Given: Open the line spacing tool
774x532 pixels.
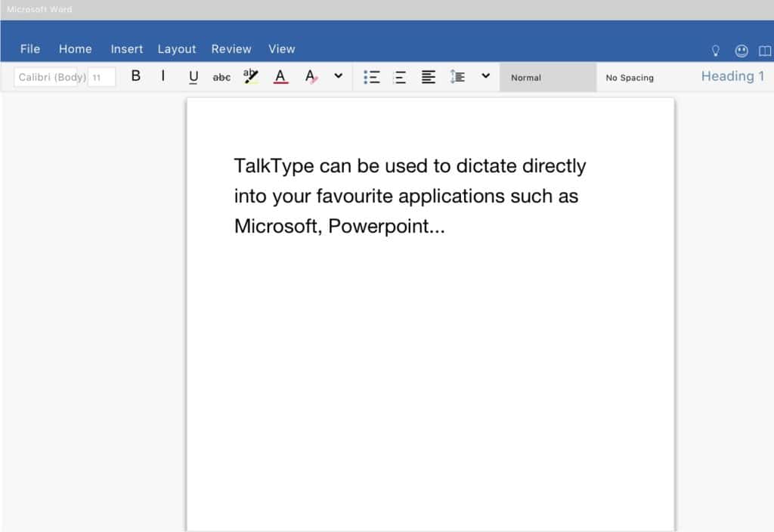Looking at the screenshot, I should (457, 76).
